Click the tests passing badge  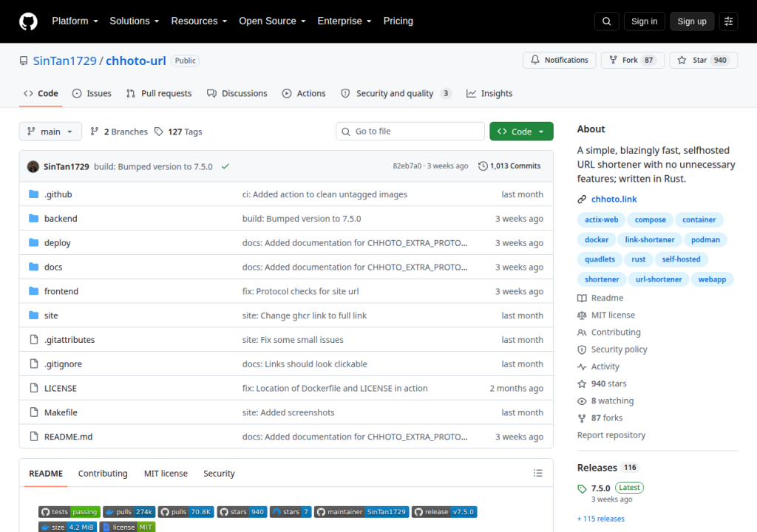pos(69,512)
